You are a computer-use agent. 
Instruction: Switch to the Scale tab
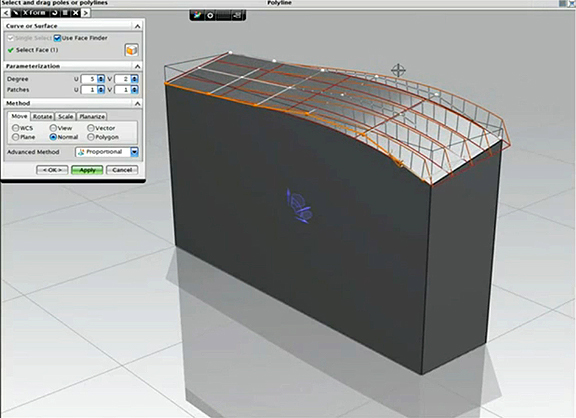tap(65, 116)
